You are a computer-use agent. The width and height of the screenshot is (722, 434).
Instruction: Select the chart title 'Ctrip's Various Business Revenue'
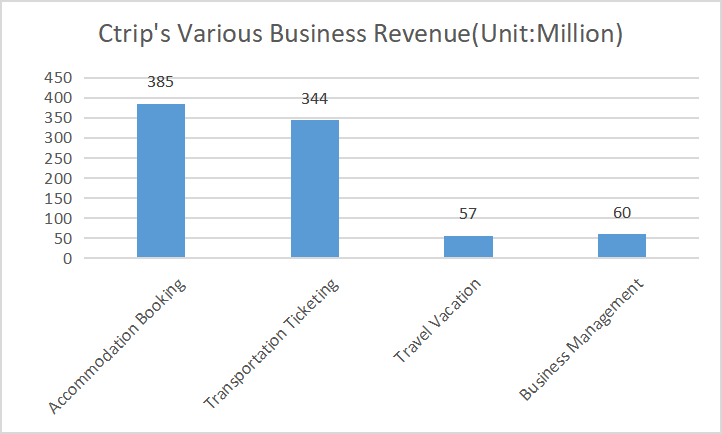click(361, 34)
